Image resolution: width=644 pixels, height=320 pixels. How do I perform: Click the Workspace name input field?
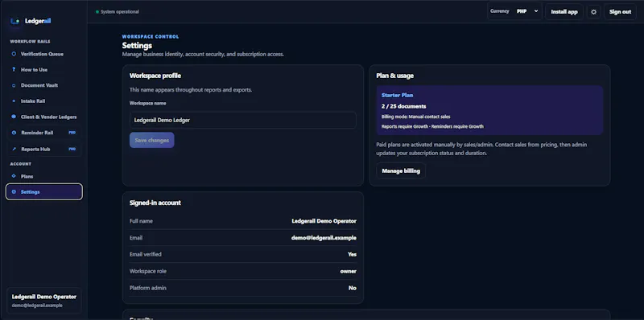click(243, 121)
